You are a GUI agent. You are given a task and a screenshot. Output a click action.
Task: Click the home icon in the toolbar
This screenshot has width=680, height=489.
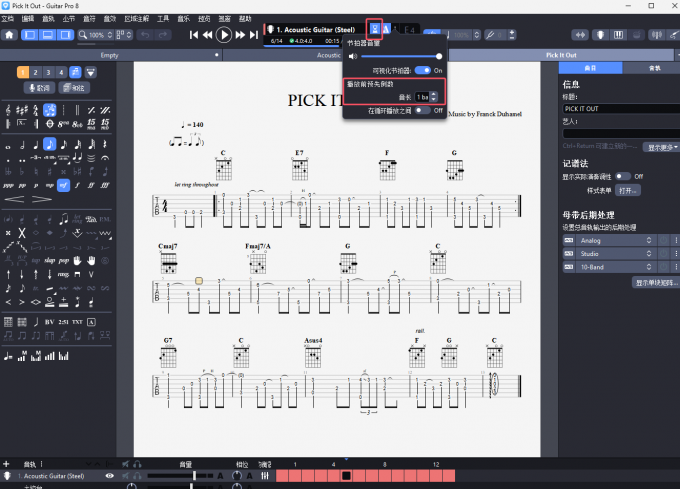point(10,35)
